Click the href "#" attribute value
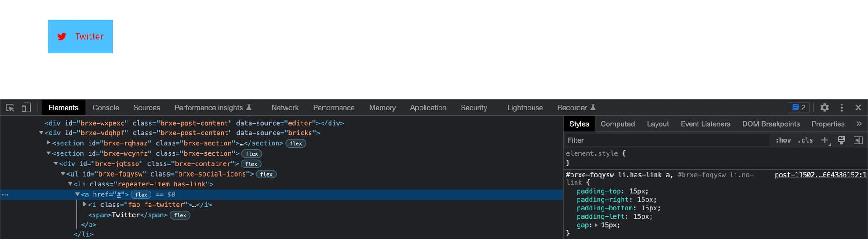Viewport: 868px width, 239px height. click(x=119, y=195)
